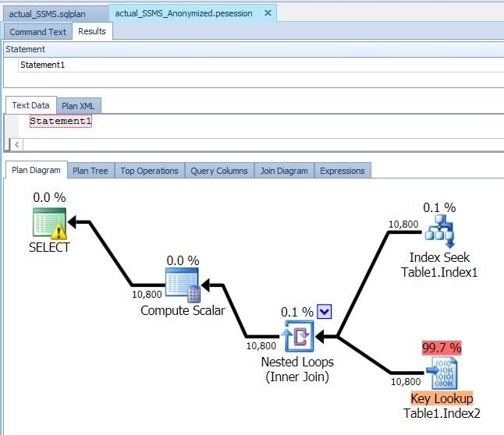Click the 99.7 % cost label

(442, 348)
